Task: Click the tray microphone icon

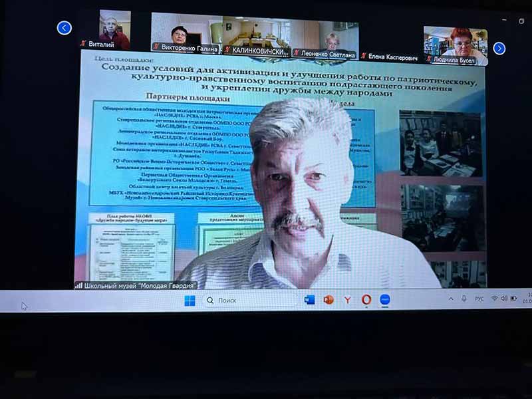Action: 464,299
